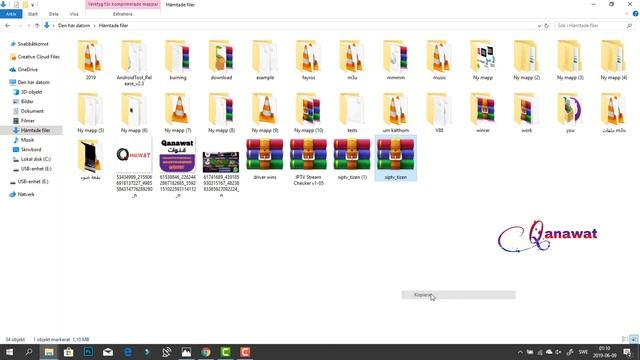This screenshot has height=360, width=640.
Task: Switch to details view in status bar
Action: (x=624, y=339)
